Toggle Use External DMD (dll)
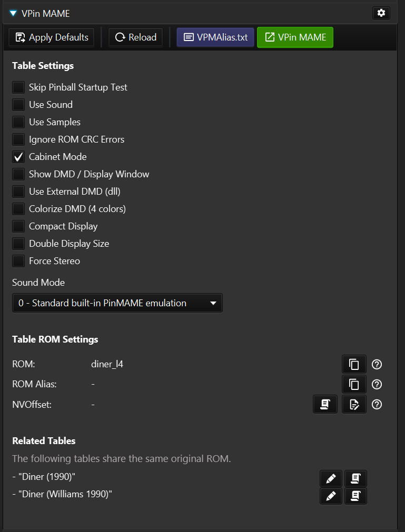Image resolution: width=405 pixels, height=532 pixels. (x=18, y=192)
